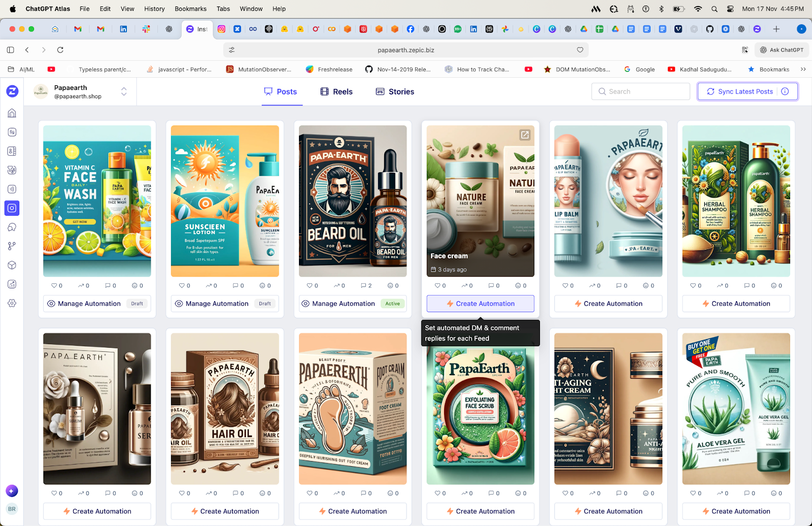
Task: Open the Tabs menu in the menu bar
Action: coord(223,9)
